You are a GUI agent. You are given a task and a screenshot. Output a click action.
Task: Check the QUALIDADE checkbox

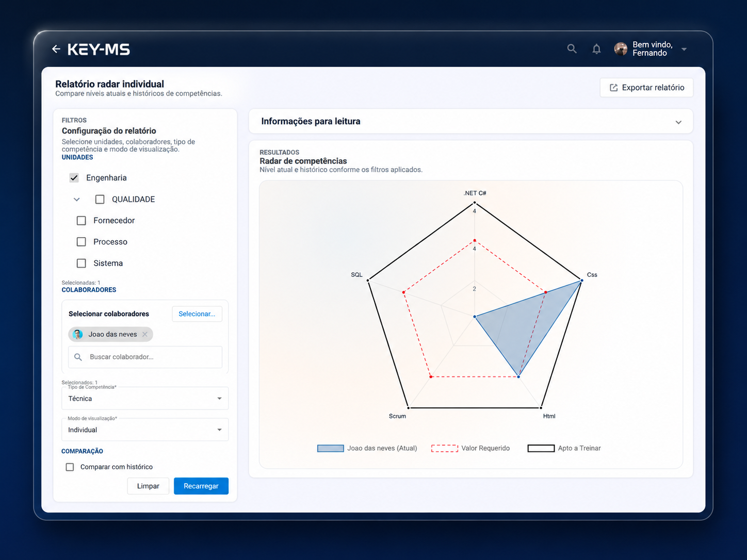click(100, 199)
